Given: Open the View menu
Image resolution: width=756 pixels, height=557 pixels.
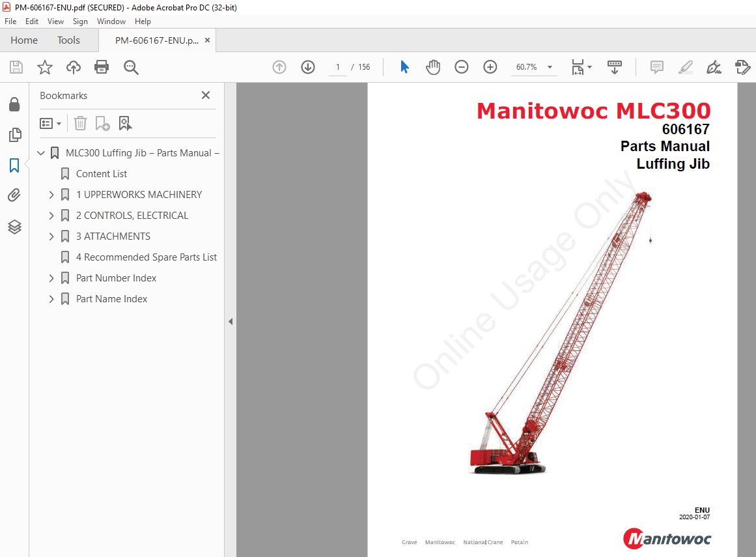Looking at the screenshot, I should pyautogui.click(x=55, y=21).
